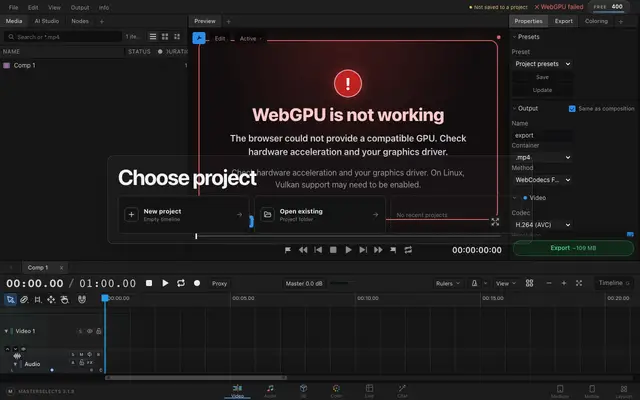Viewport: 640px width, 400px height.
Task: Click the Open existing project card
Action: click(320, 215)
